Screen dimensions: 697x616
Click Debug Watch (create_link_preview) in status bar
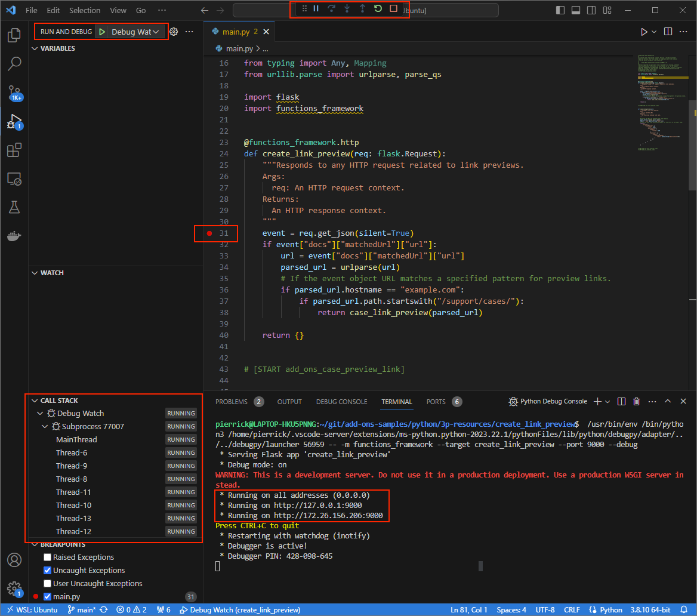239,609
